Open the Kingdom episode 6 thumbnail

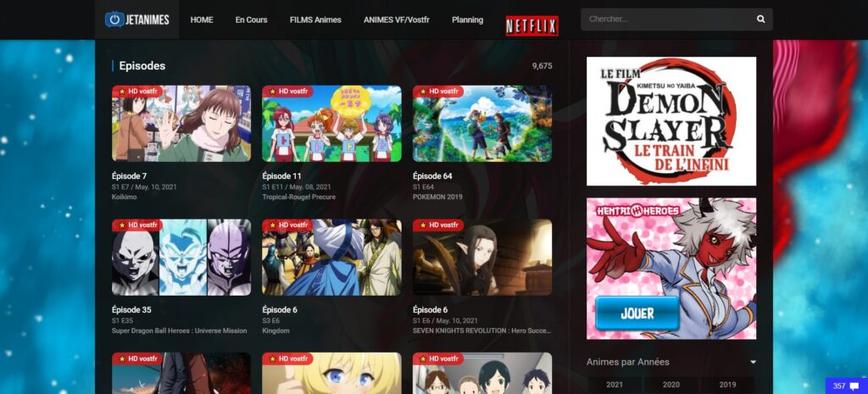point(331,258)
